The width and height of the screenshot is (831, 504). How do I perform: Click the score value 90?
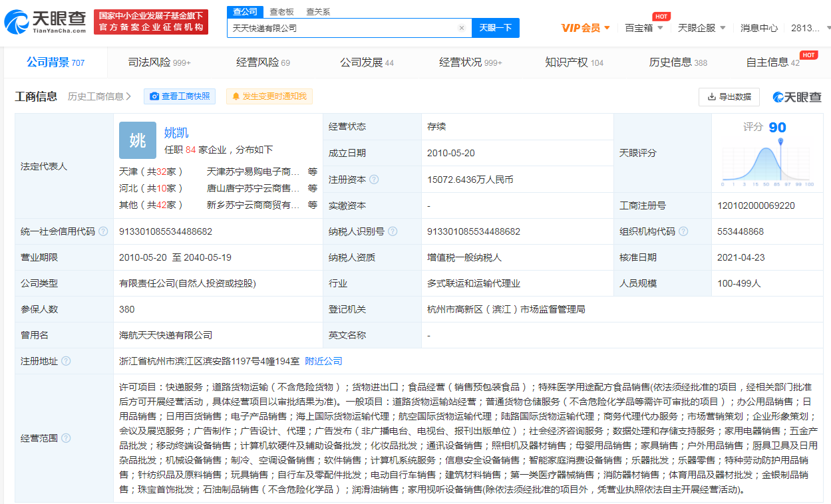[777, 127]
